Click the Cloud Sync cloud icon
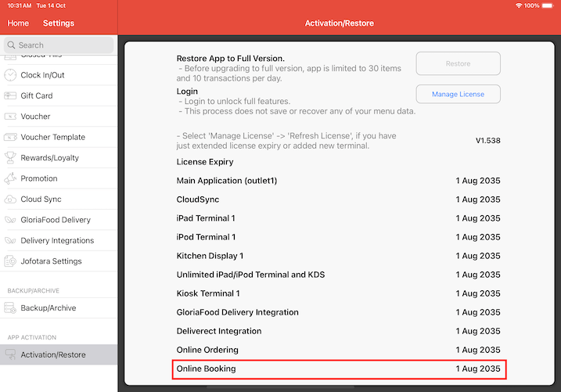Viewport: 561px width, 392px height. [10, 200]
